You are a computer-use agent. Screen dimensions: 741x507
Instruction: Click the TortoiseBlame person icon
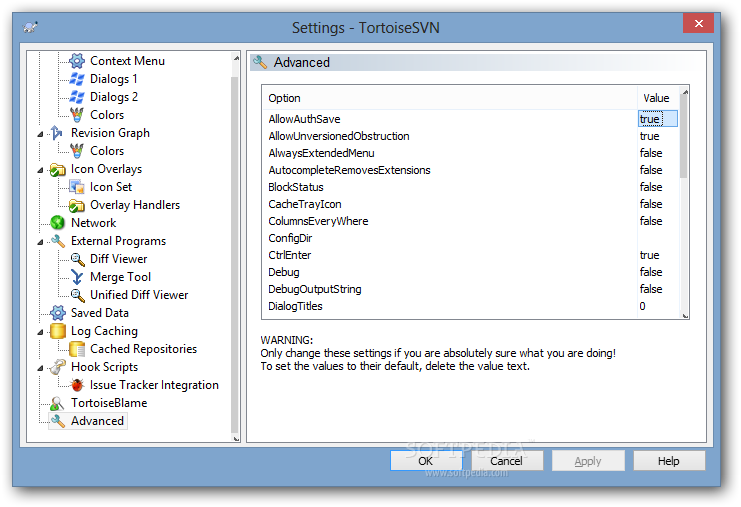(57, 403)
